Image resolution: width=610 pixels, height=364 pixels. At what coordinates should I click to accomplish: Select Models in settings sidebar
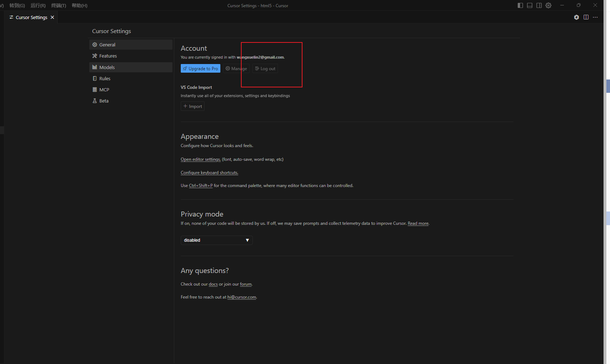click(131, 67)
